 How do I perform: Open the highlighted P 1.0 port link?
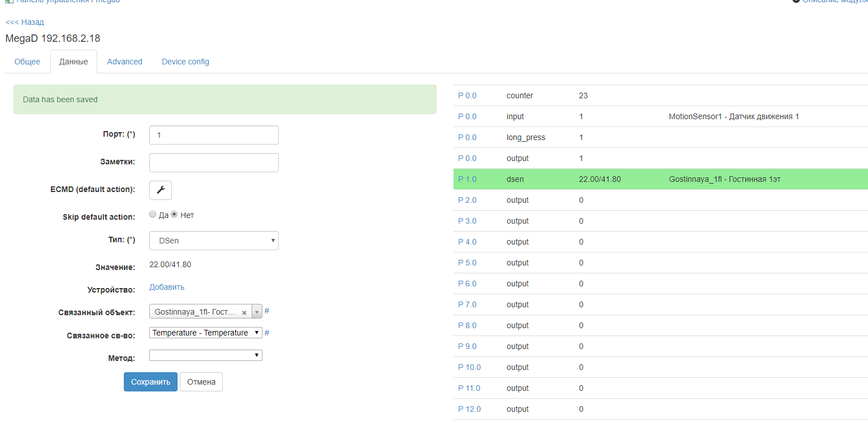[467, 179]
